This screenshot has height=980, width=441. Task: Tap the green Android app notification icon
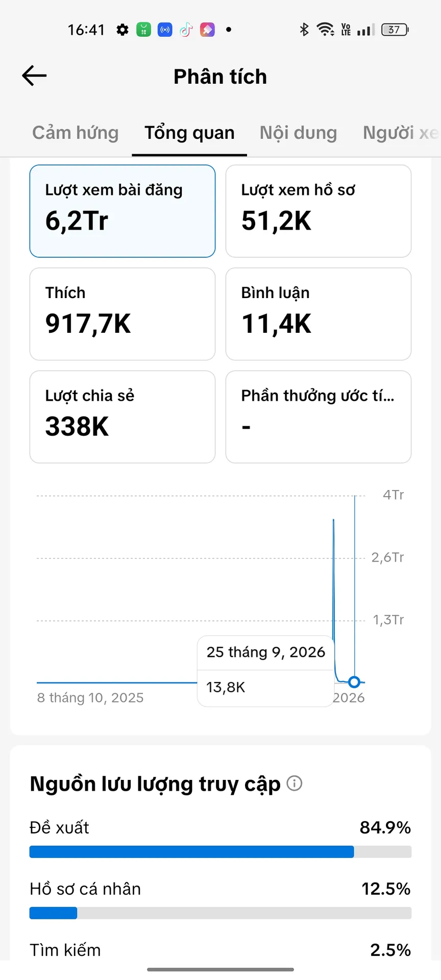point(144,30)
